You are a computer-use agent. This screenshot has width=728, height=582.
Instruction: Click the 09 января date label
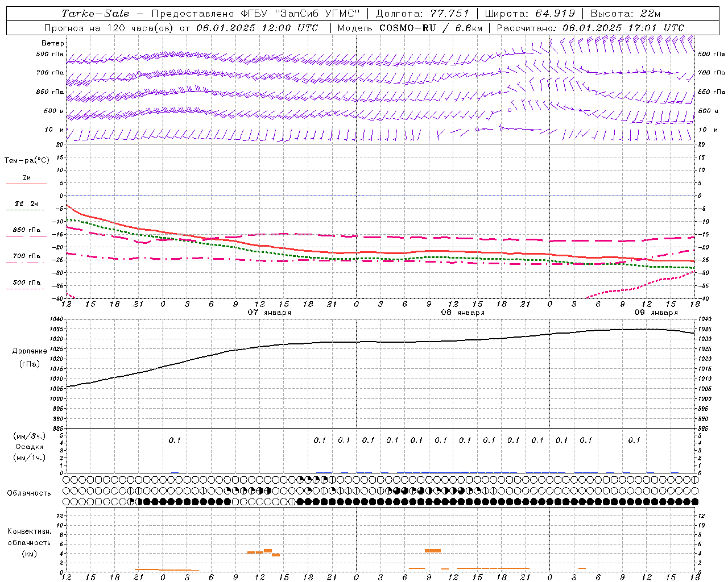656,313
